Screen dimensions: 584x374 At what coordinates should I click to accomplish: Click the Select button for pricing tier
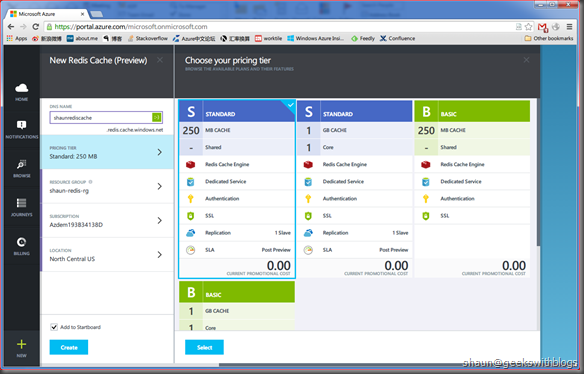[x=204, y=347]
